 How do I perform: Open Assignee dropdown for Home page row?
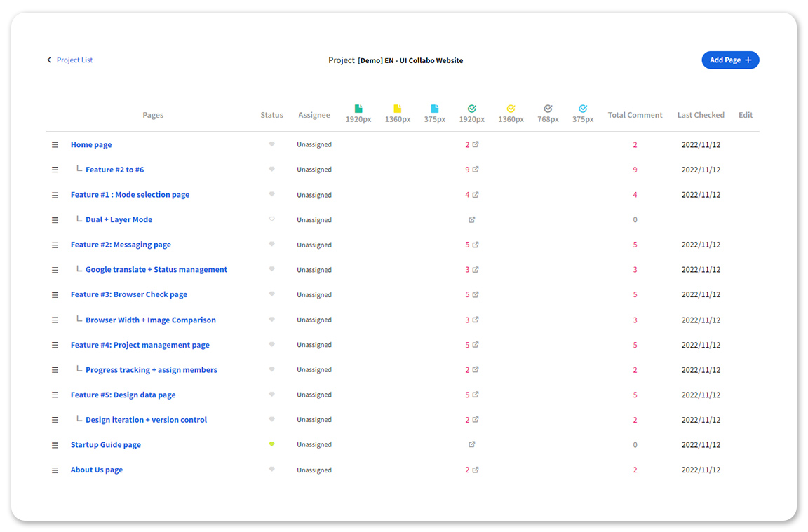314,145
